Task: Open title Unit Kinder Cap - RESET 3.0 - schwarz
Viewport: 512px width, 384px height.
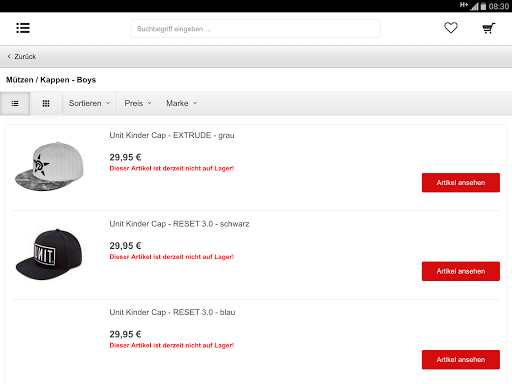Action: point(179,224)
